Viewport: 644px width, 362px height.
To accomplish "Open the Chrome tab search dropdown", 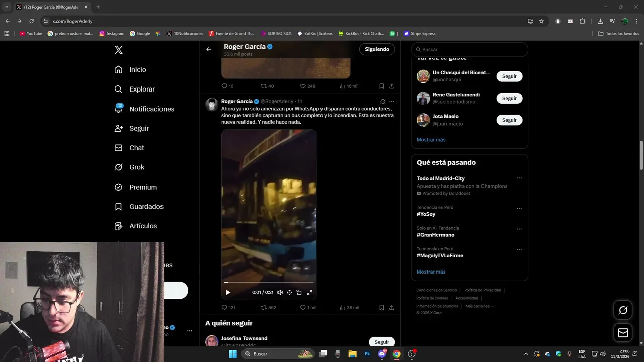I will tap(7, 7).
